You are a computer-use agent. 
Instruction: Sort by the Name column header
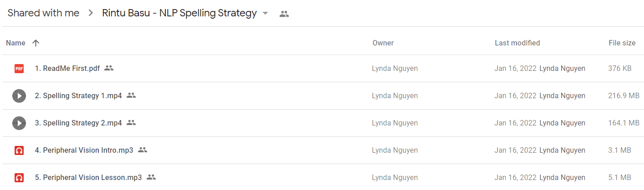click(15, 43)
